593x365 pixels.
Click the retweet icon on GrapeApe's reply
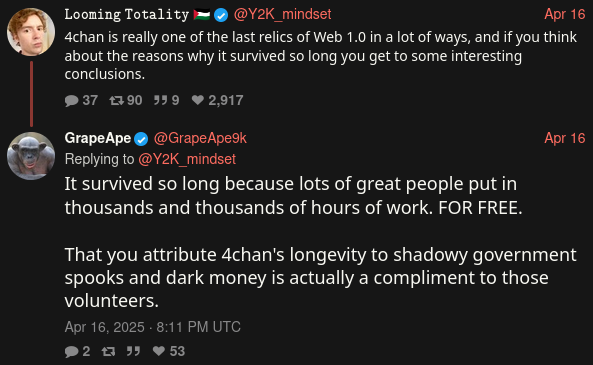(109, 351)
